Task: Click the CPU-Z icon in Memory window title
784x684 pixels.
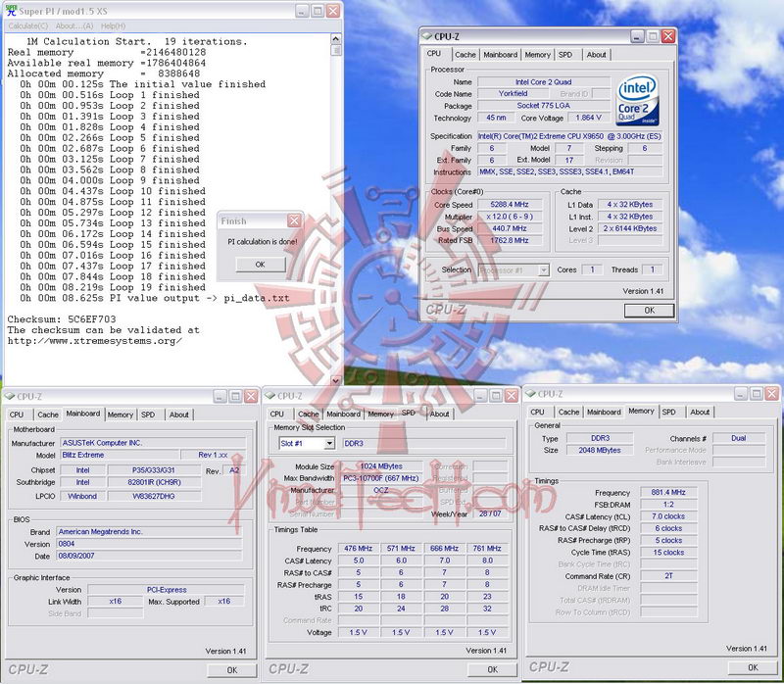Action: click(530, 394)
